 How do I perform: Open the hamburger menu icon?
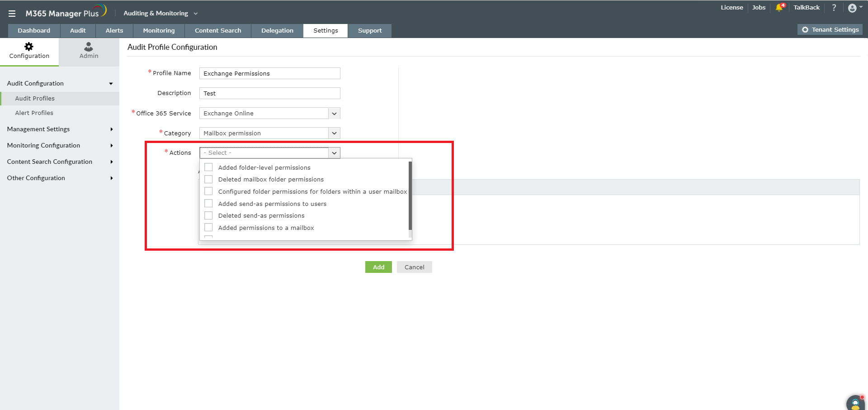pos(12,14)
